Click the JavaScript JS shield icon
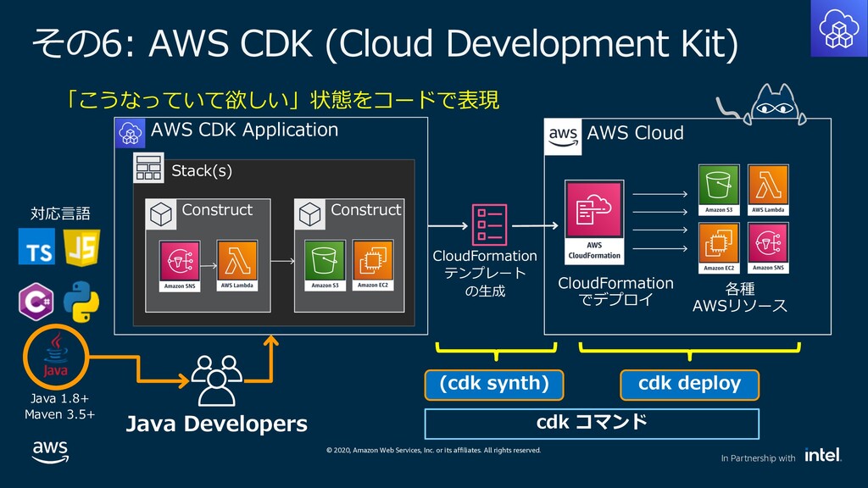The height and width of the screenshot is (488, 868). [x=82, y=247]
